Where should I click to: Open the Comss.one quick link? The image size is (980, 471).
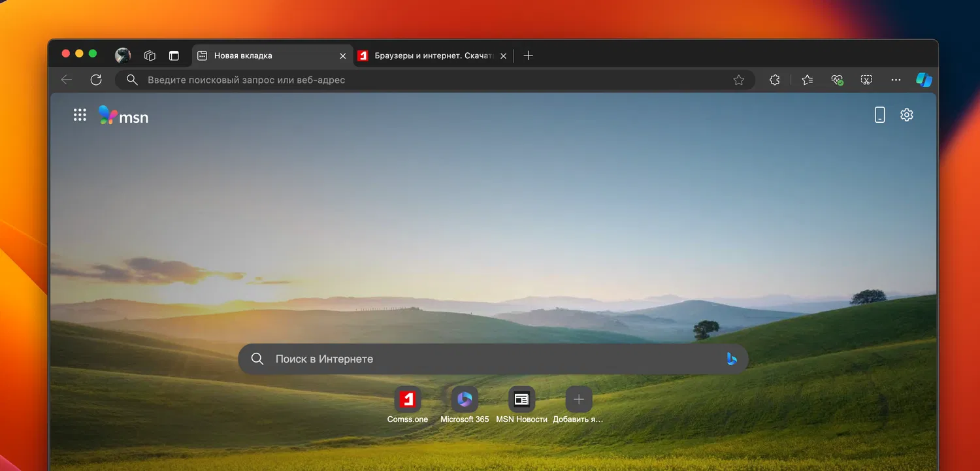tap(408, 405)
